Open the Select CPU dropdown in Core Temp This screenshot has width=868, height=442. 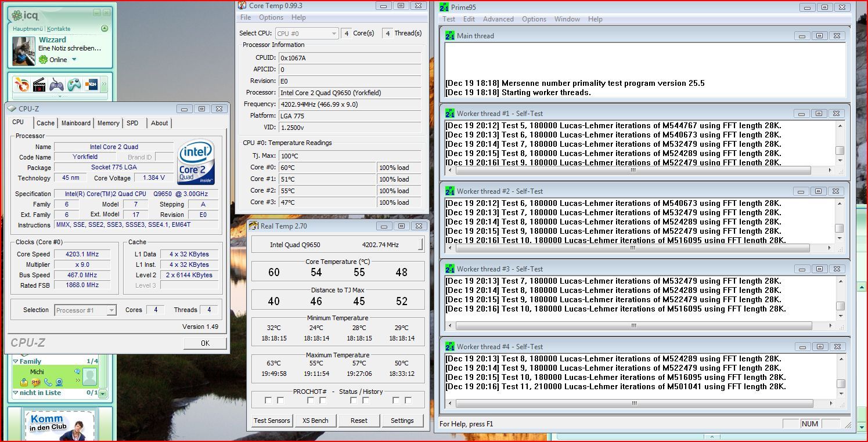pos(307,34)
